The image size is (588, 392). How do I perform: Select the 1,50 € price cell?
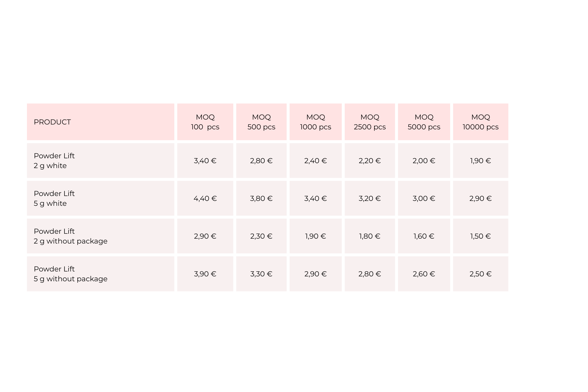click(480, 236)
